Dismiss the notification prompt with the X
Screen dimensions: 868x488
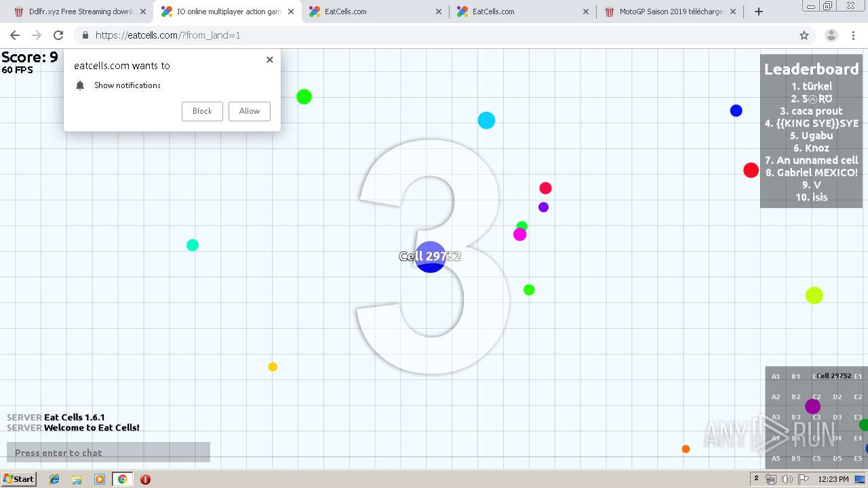[270, 60]
